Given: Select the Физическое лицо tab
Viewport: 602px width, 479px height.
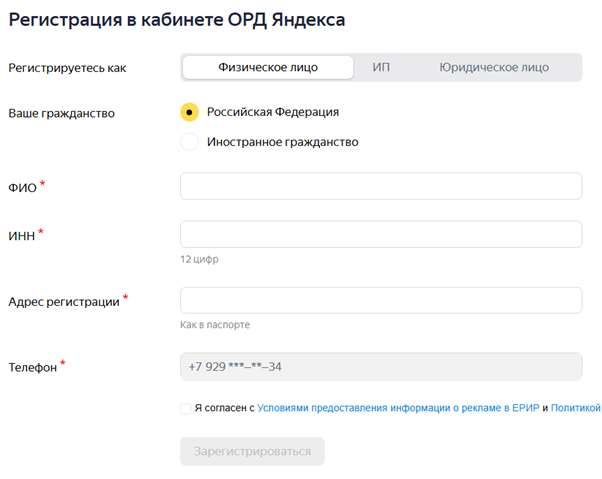Looking at the screenshot, I should pos(268,68).
